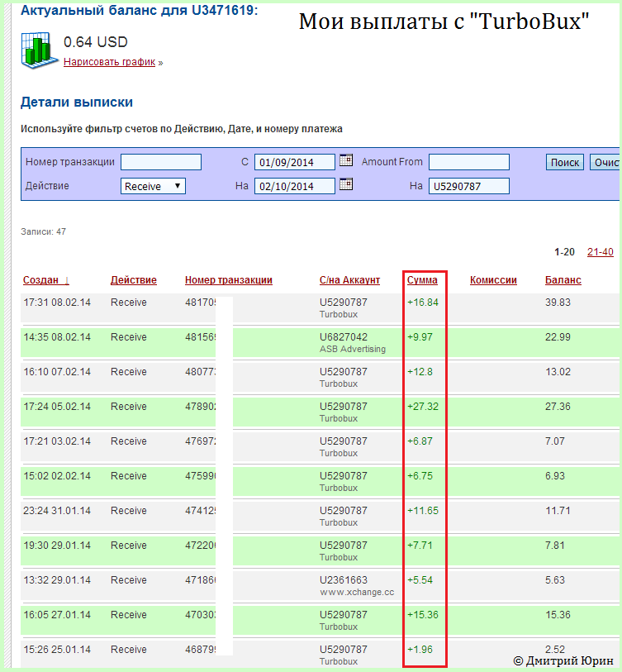The height and width of the screenshot is (672, 622).
Task: Open calendar picker next to 02/10/2014
Action: [x=346, y=184]
